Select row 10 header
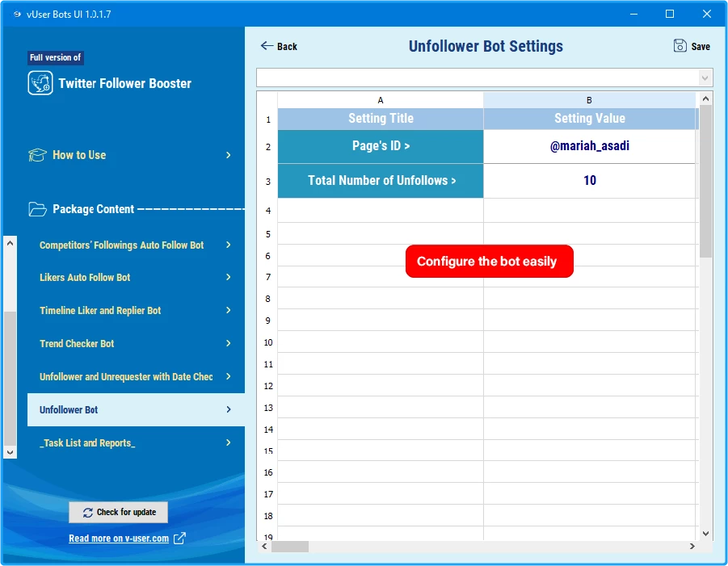The height and width of the screenshot is (566, 728). (x=267, y=342)
